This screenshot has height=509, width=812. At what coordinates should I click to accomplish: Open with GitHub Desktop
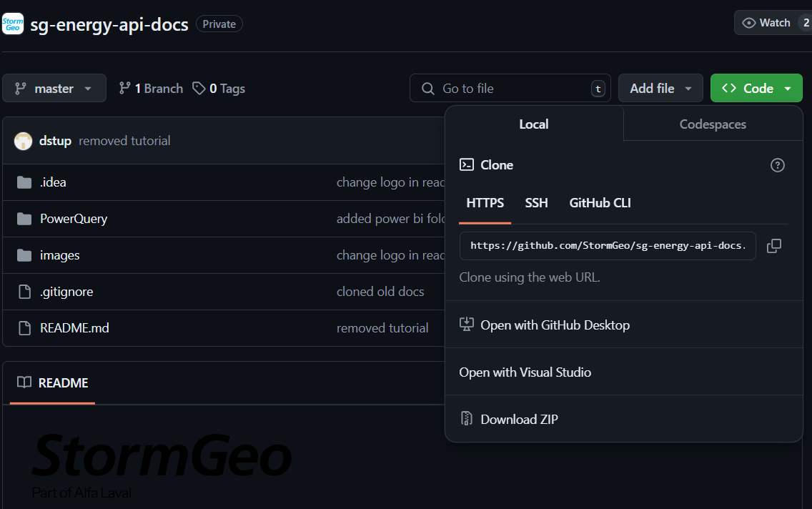click(555, 325)
